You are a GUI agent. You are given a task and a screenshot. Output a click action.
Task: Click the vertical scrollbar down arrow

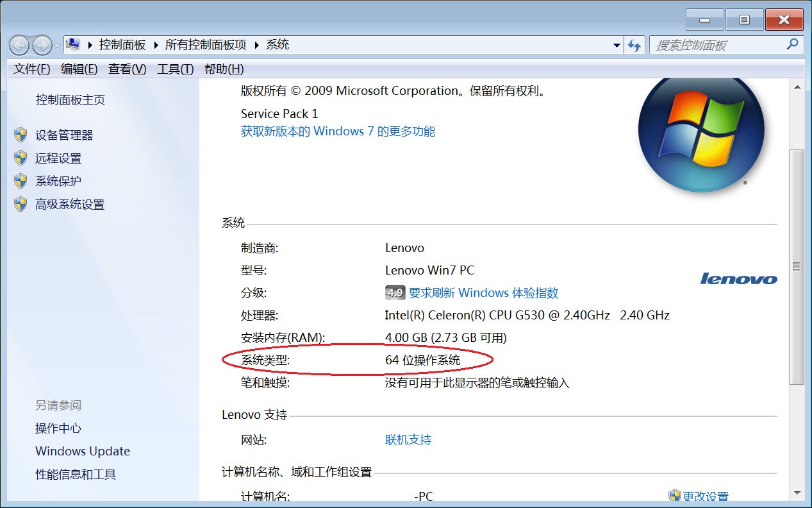tap(797, 493)
